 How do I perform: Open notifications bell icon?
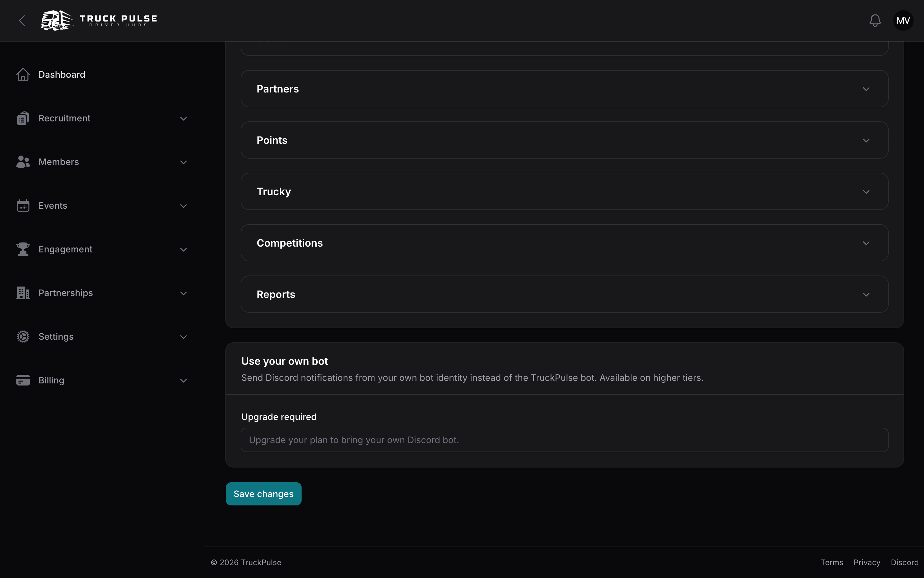875,21
